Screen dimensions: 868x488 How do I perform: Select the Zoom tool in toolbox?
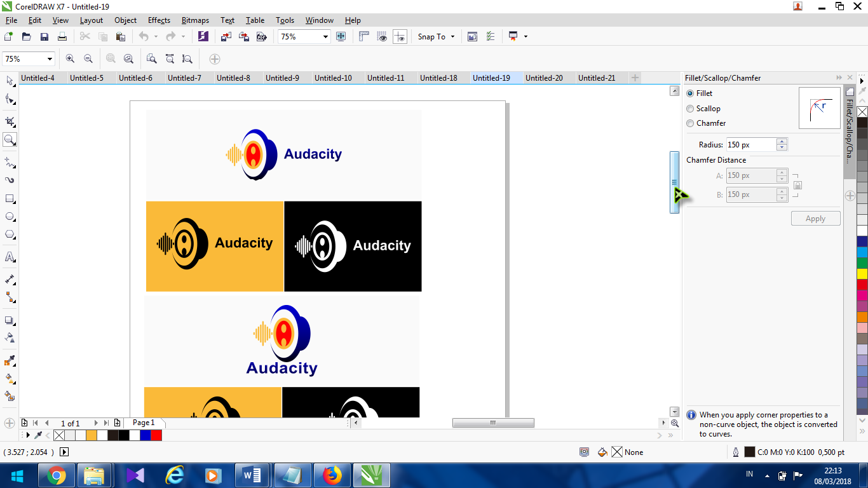tap(10, 140)
